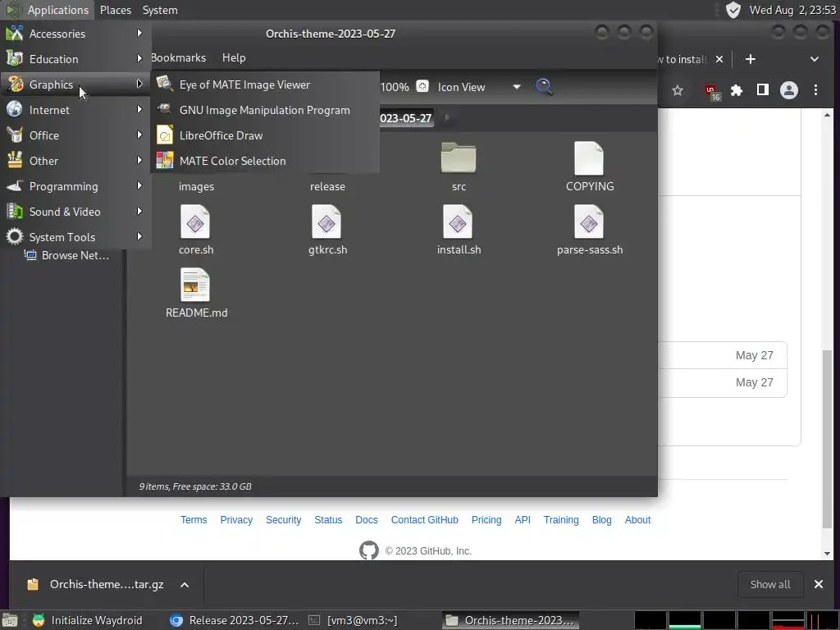This screenshot has height=630, width=840.
Task: Open the Privacy footer link
Action: (x=236, y=519)
